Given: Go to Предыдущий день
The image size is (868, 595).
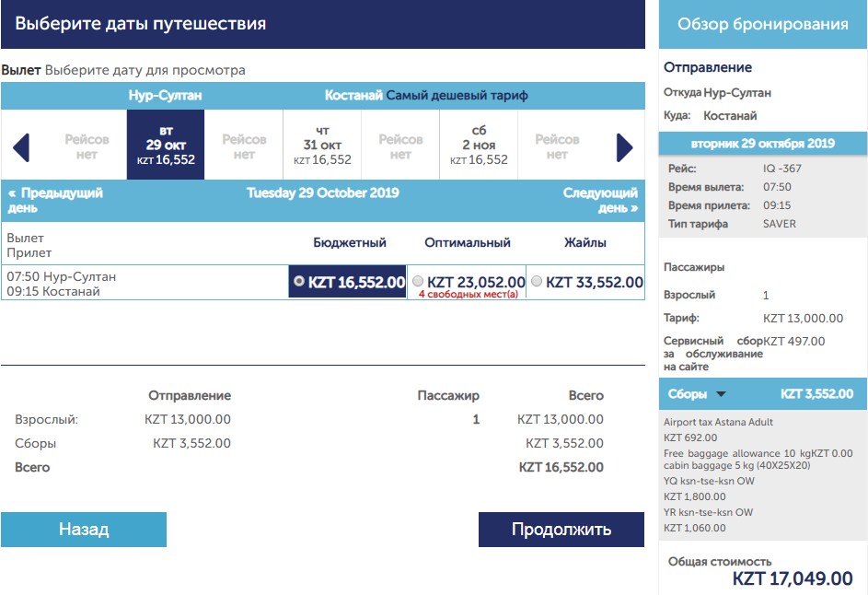Looking at the screenshot, I should 55,200.
